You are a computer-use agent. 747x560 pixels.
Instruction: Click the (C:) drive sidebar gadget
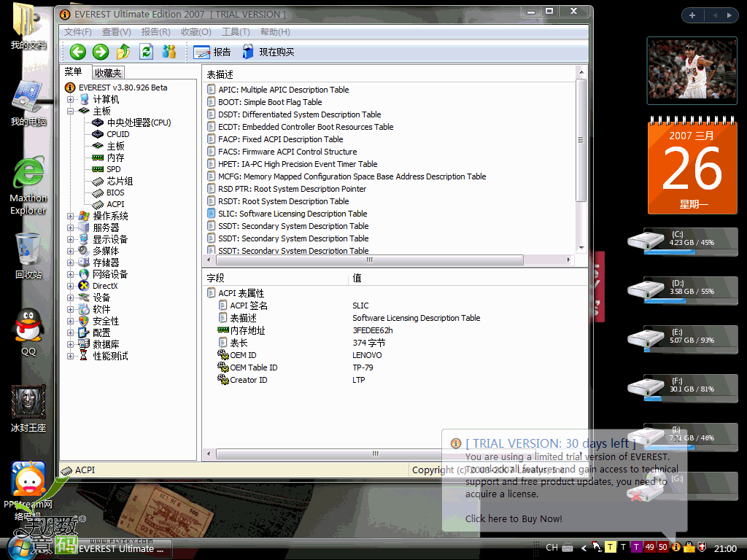click(683, 241)
